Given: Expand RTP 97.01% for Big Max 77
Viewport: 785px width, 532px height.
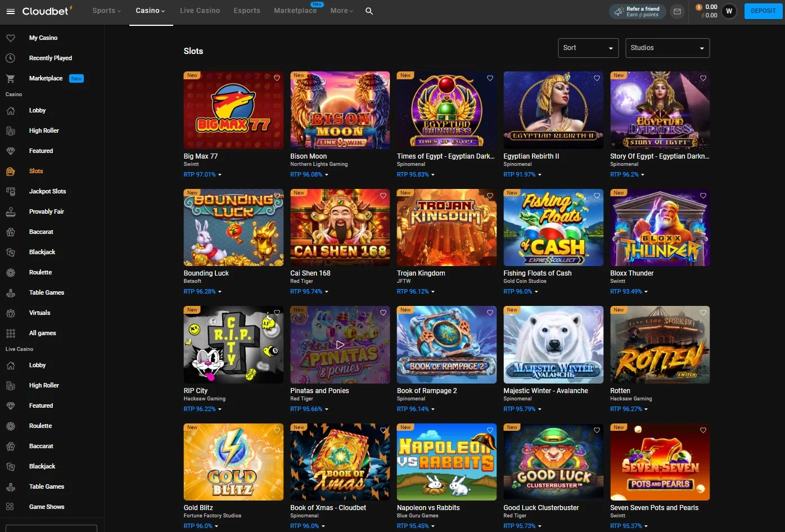Looking at the screenshot, I should pos(202,174).
